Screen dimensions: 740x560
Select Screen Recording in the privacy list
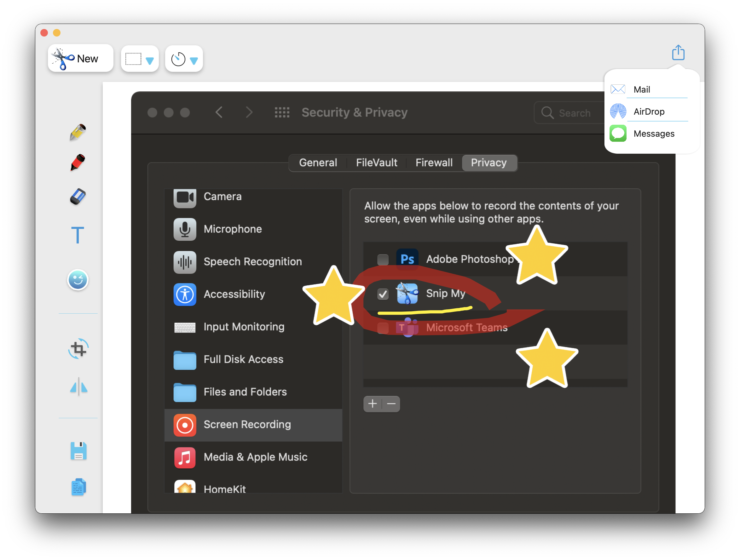click(253, 425)
